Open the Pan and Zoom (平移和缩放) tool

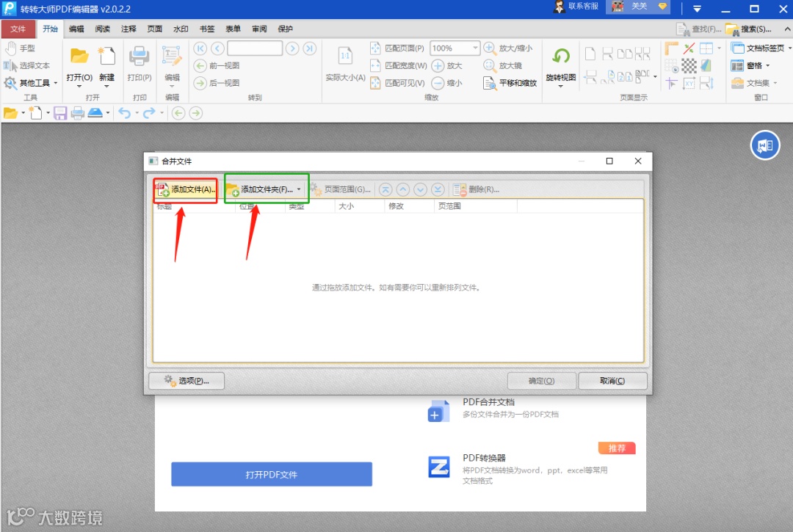point(510,83)
